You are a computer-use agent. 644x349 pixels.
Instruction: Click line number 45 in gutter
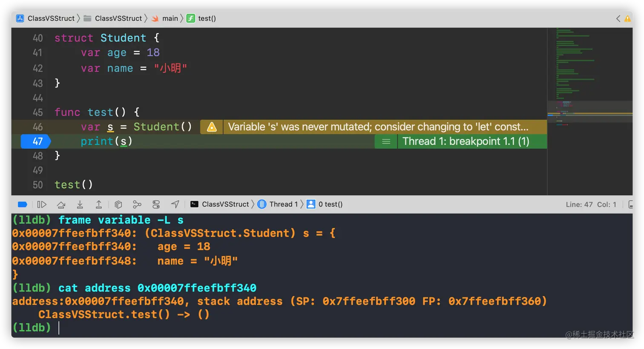click(38, 112)
